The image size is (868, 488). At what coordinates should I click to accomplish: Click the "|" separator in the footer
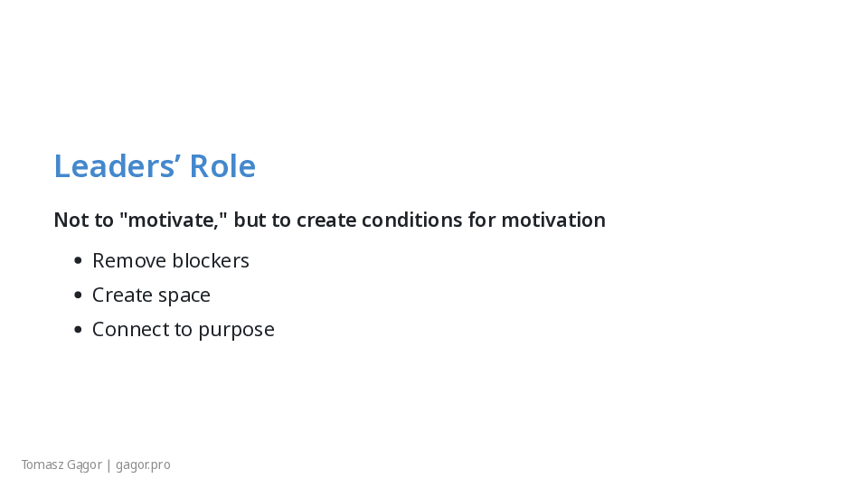108,465
